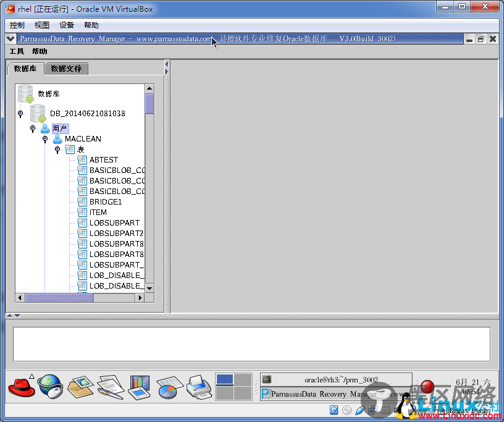Collapse the MACLEAN tree node toggle

point(45,139)
